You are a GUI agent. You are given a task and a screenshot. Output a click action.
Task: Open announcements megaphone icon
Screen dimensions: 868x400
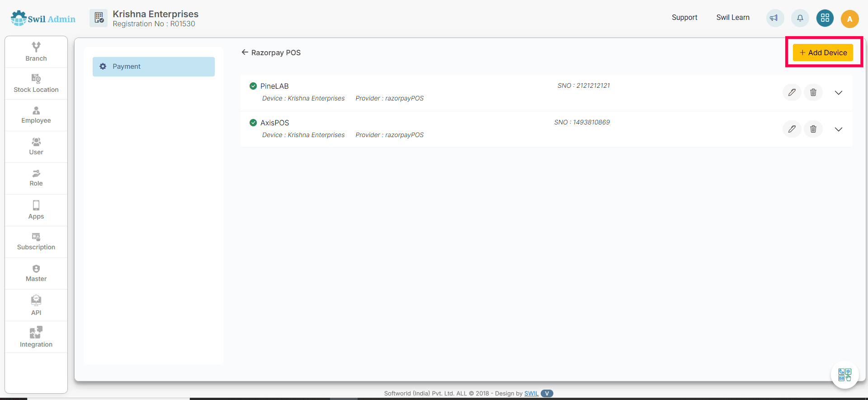[x=774, y=18]
